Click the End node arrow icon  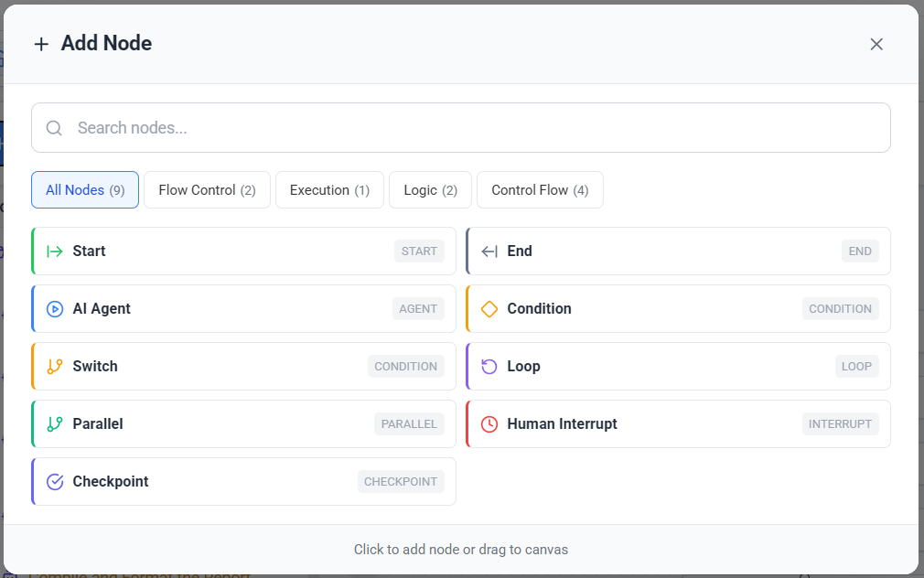490,251
